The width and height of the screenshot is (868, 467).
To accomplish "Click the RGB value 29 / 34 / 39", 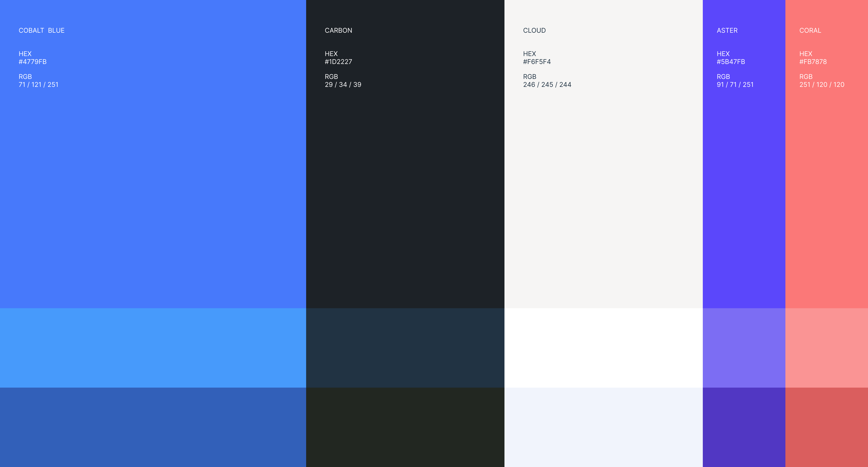I will (x=343, y=85).
